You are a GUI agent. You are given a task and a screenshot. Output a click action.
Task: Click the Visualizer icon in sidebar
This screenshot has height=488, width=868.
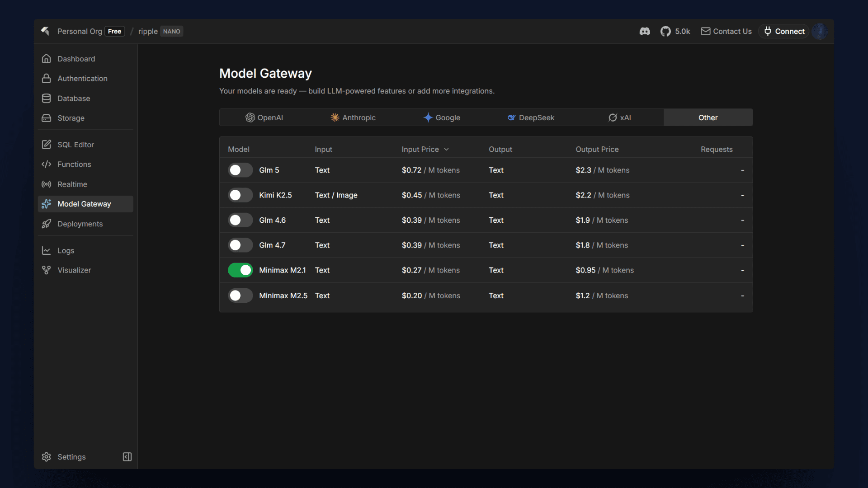(46, 270)
